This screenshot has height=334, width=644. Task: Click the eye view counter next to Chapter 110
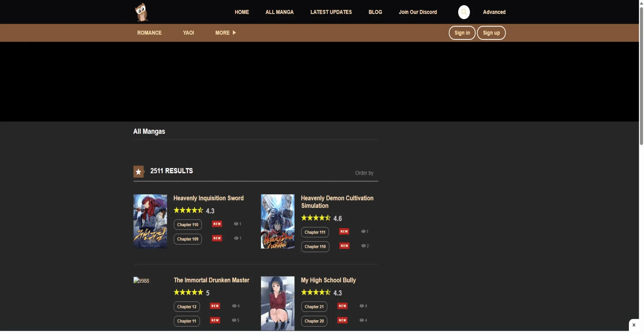click(236, 224)
